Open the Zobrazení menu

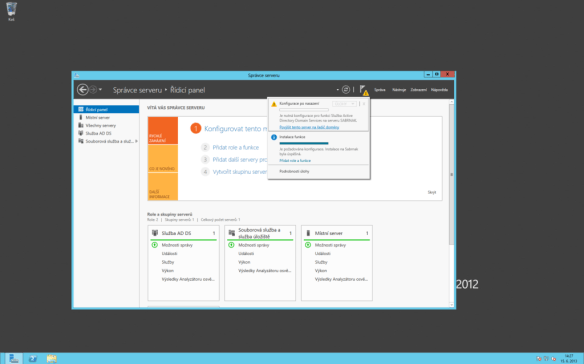(x=419, y=90)
